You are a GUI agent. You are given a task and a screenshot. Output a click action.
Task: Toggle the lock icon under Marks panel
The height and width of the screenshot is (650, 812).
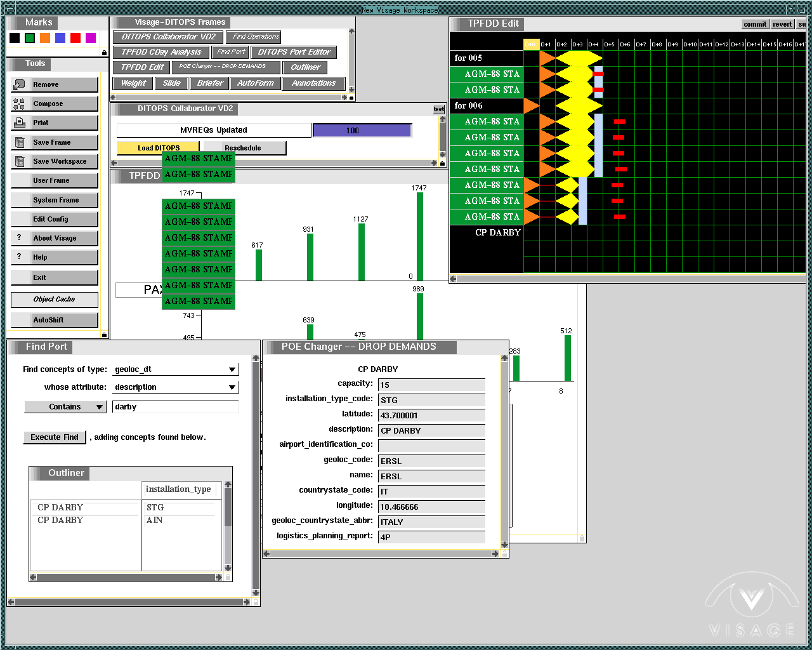104,53
